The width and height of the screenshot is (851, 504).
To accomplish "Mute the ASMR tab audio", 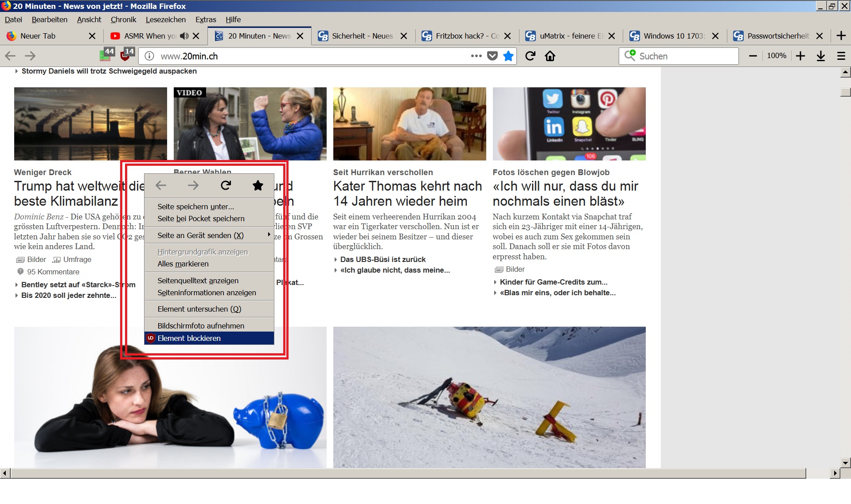I will [x=184, y=36].
